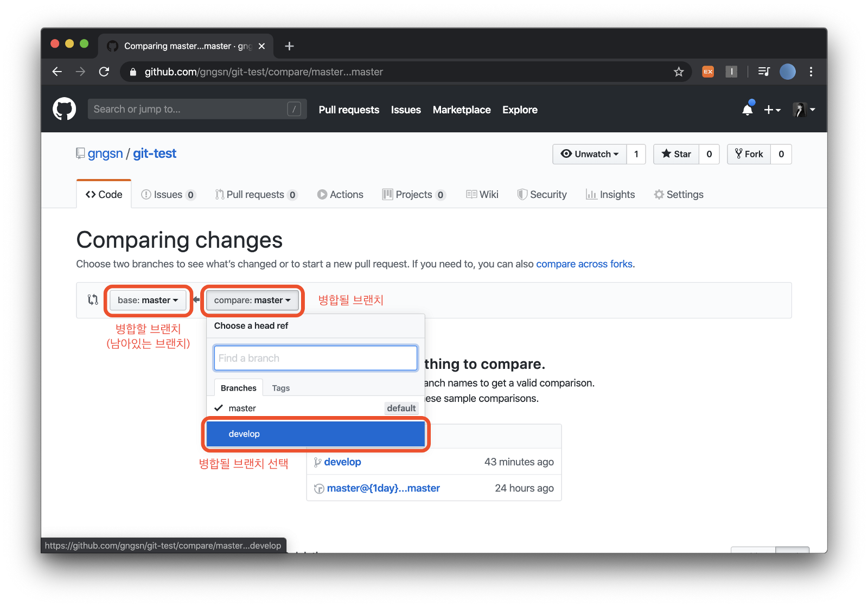The width and height of the screenshot is (868, 607).
Task: Click the fork count 0
Action: click(781, 154)
